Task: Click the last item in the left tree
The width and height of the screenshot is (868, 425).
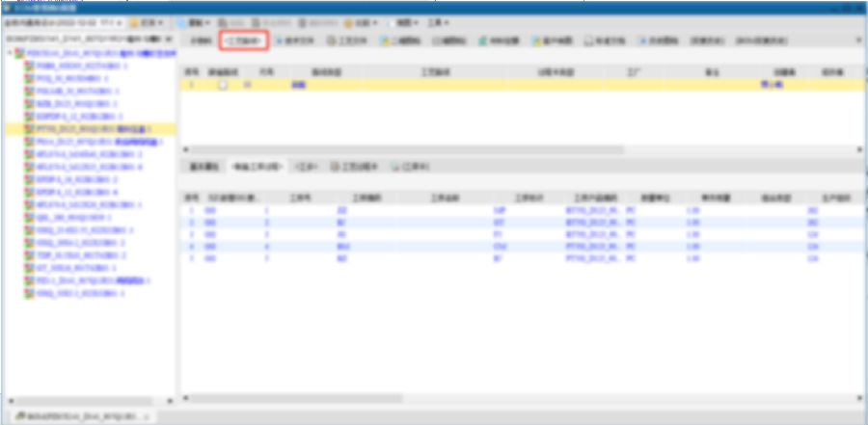Action: point(74,293)
